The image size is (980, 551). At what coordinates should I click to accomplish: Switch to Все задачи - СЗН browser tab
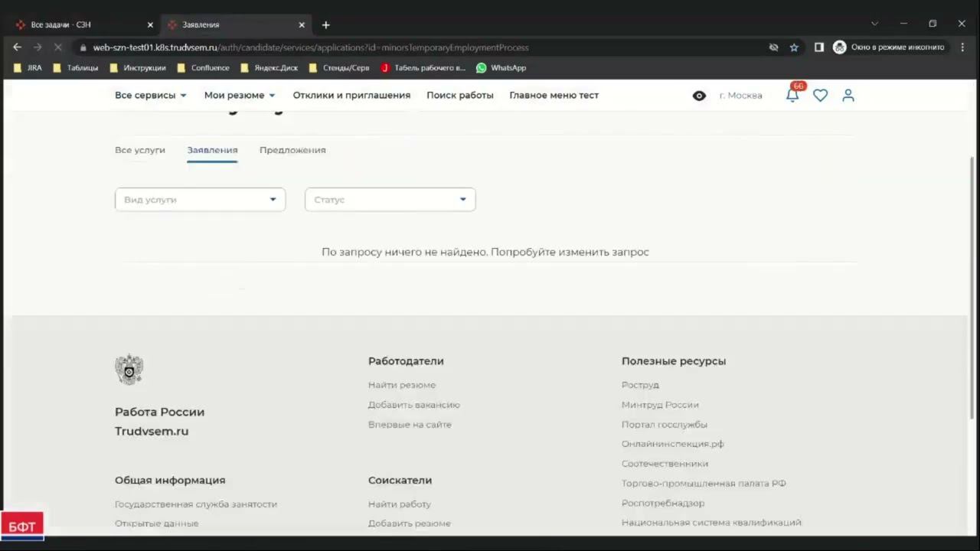(x=83, y=24)
